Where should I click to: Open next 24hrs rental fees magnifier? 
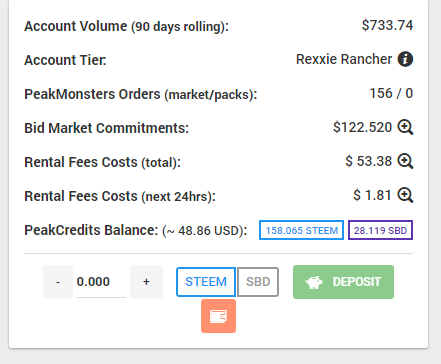pyautogui.click(x=405, y=195)
